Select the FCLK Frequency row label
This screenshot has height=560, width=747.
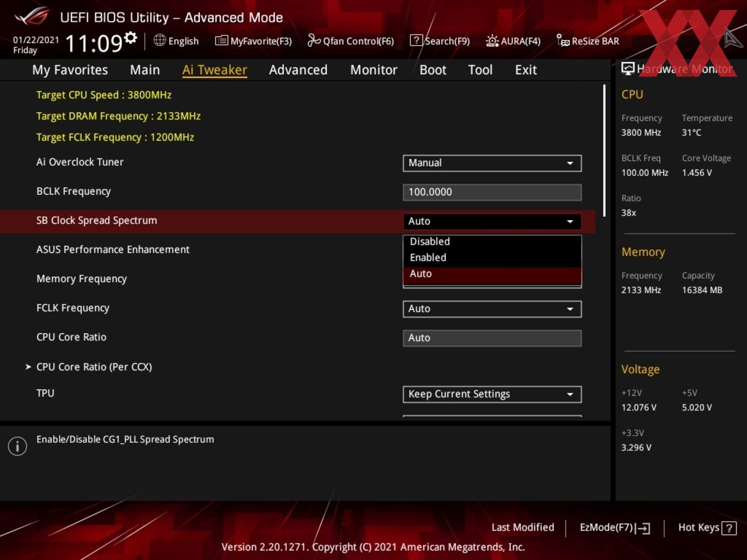point(73,308)
